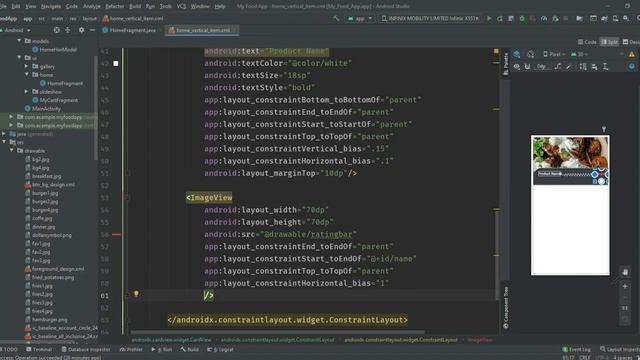Viewport: 640px width, 360px height.
Task: Open project panel gear settings
Action: click(x=81, y=30)
